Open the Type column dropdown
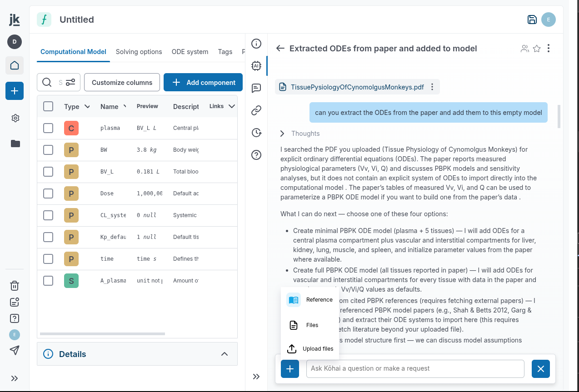Image resolution: width=579 pixels, height=392 pixels. pos(87,107)
